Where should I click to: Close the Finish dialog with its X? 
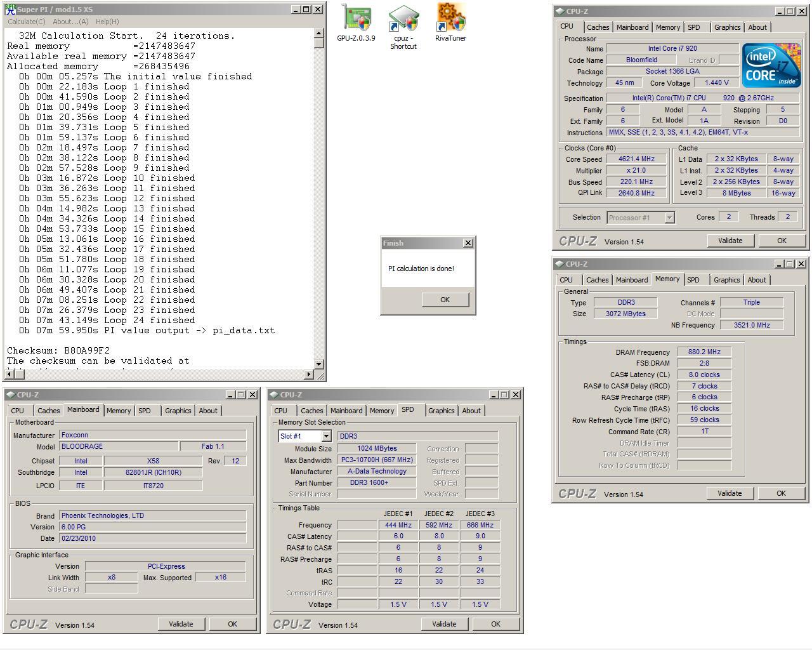point(468,243)
